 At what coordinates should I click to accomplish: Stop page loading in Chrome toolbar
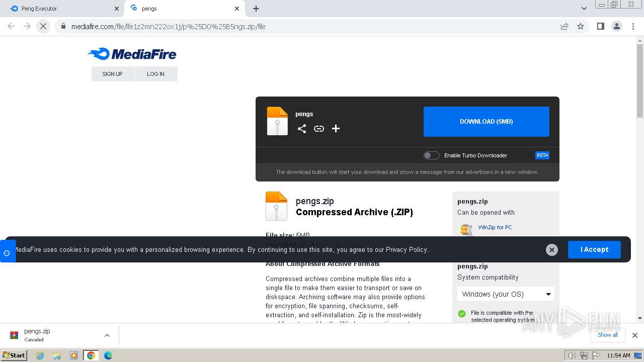[43, 26]
